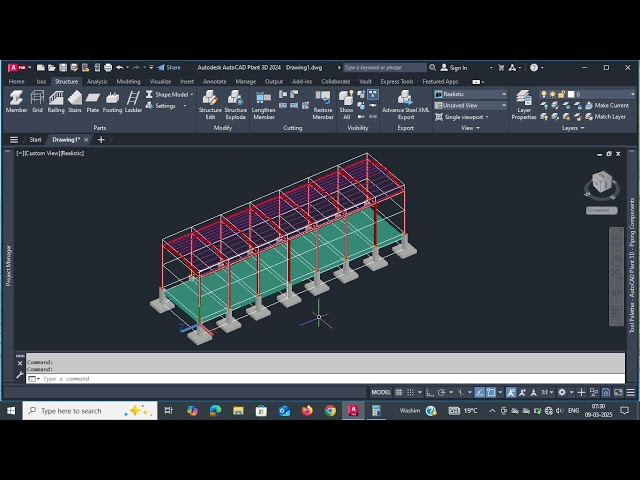Run Structure Explode
The image size is (640, 480).
[236, 105]
